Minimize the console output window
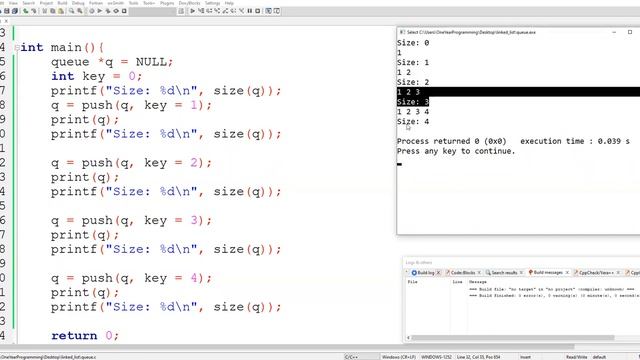The image size is (640, 360). (614, 32)
